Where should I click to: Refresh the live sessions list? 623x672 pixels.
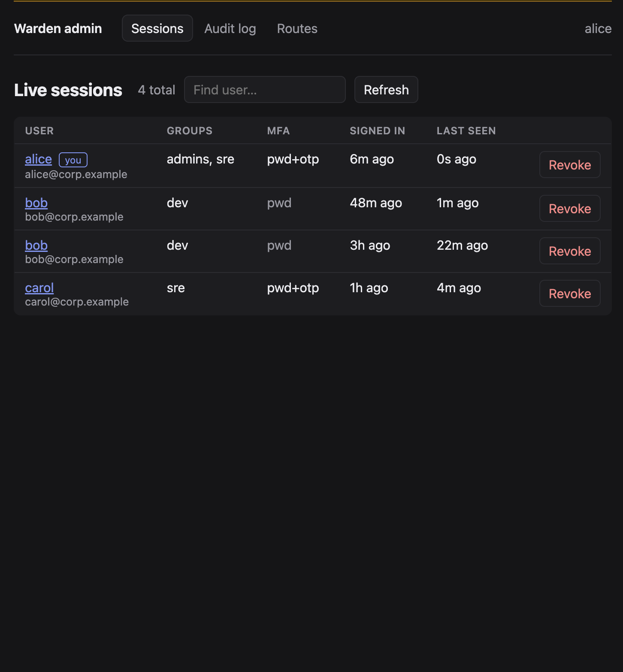tap(386, 90)
